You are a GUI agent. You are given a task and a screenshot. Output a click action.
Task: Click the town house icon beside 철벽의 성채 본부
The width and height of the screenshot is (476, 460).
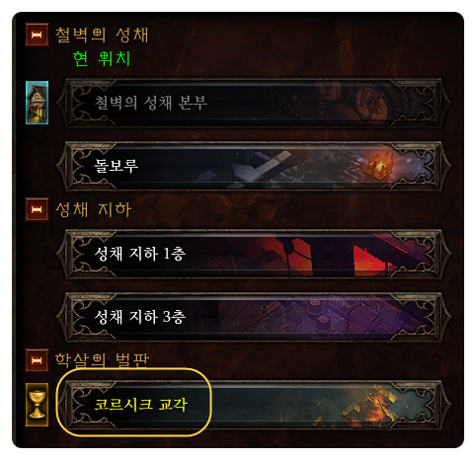37,103
